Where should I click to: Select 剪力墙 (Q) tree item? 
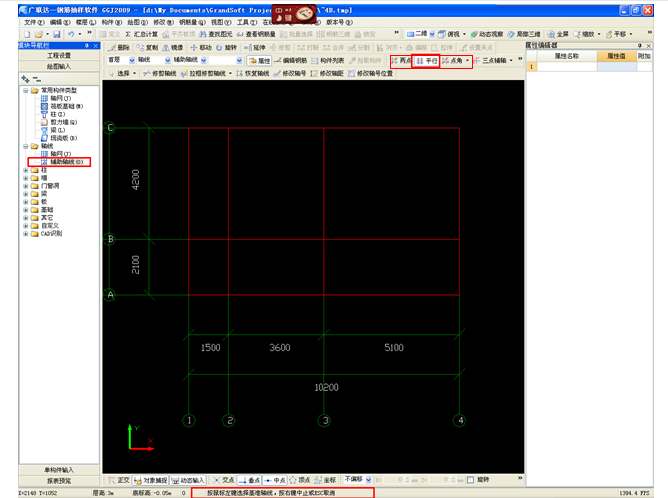click(59, 122)
